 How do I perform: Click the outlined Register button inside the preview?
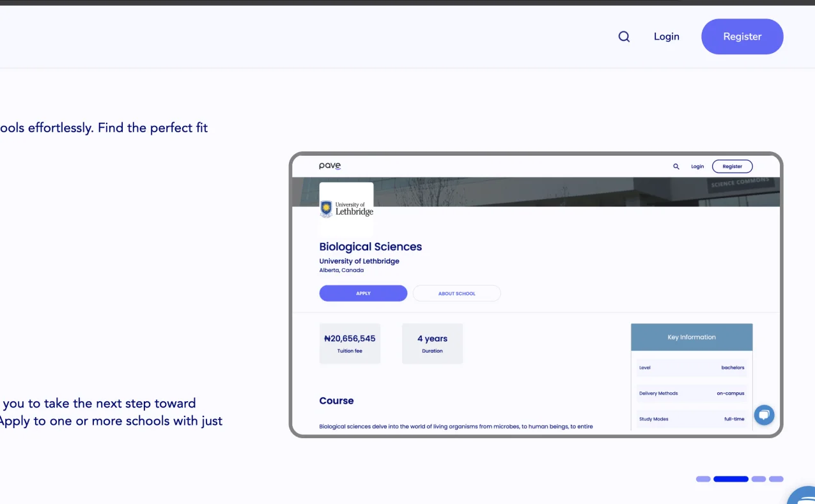pos(732,167)
